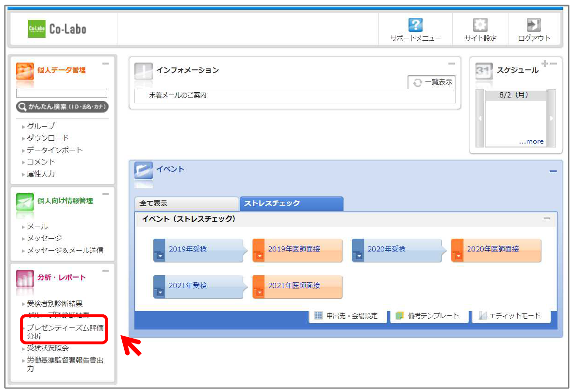This screenshot has height=392, width=573.
Task: Open the コメント link
Action: tap(41, 162)
